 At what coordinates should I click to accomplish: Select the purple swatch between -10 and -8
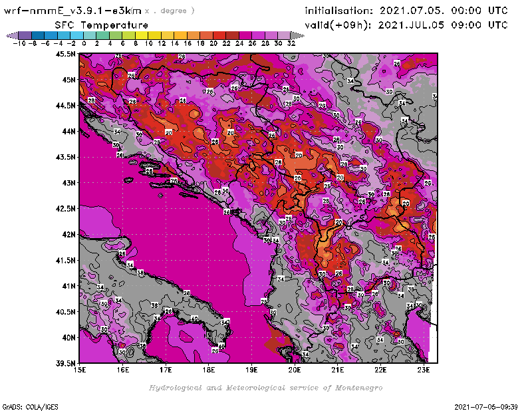tap(25, 35)
